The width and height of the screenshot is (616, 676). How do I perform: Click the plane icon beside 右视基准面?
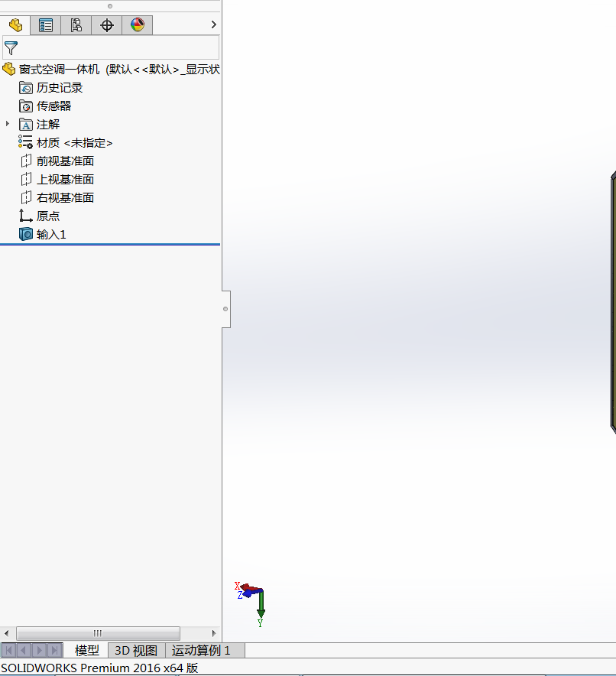click(x=26, y=197)
